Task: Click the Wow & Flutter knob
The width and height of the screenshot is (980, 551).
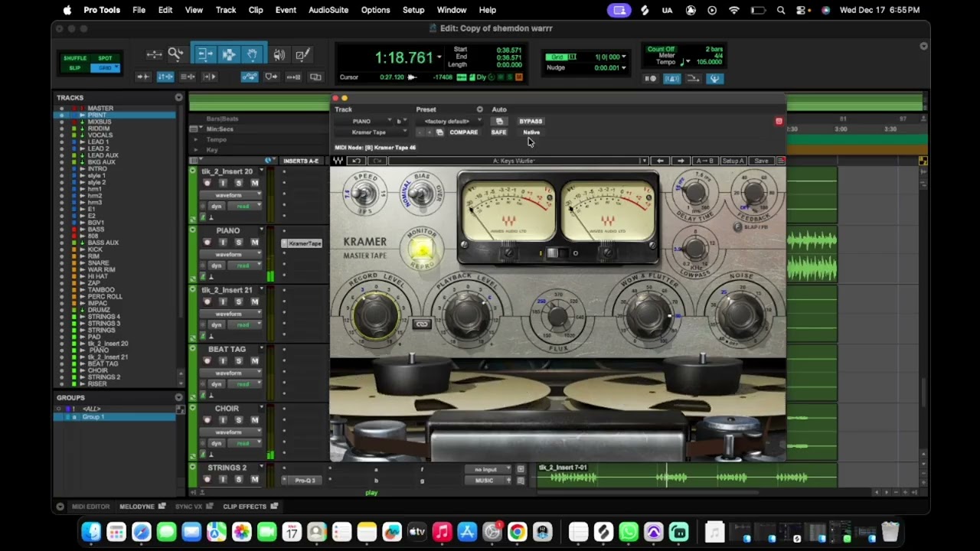Action: [x=649, y=314]
